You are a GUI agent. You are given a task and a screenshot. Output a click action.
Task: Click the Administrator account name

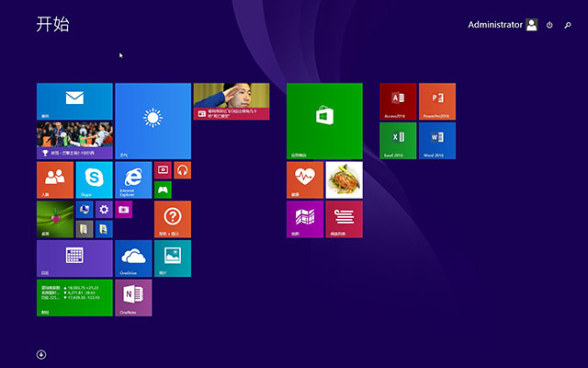coord(495,25)
